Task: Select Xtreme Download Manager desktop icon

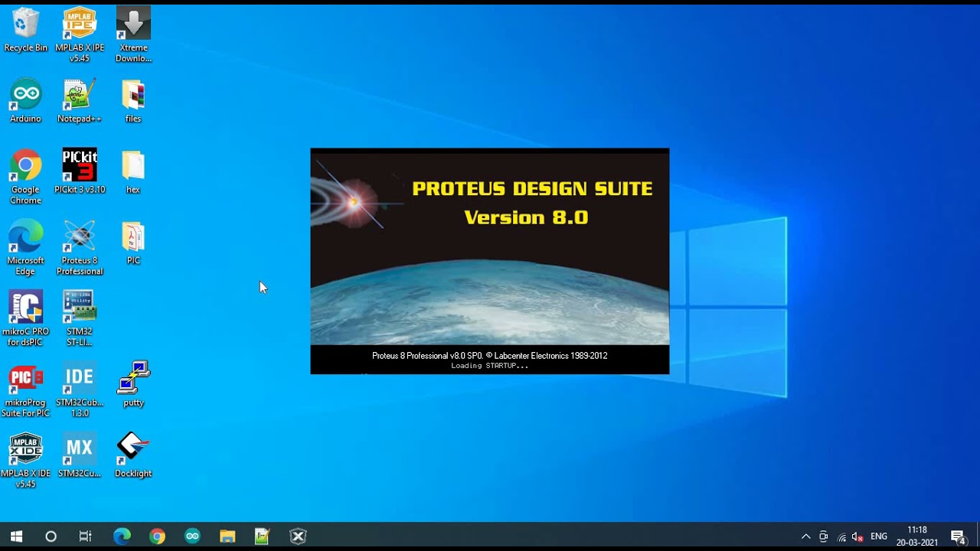Action: 133,35
